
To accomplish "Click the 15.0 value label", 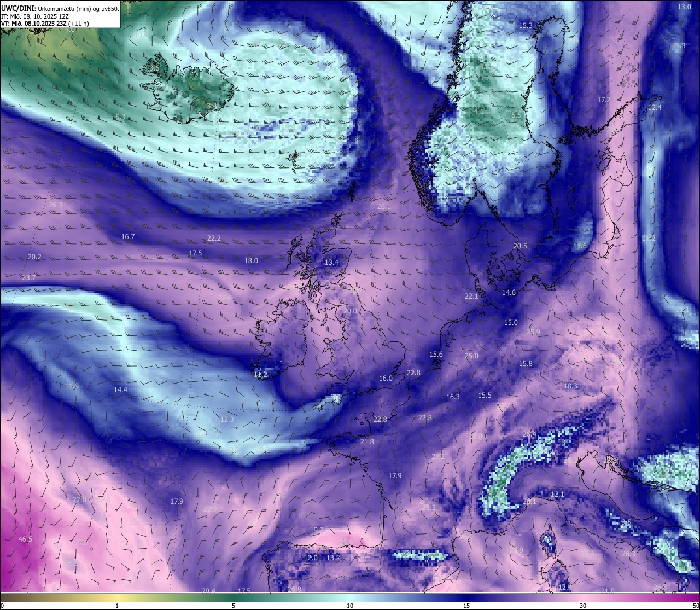I will (x=511, y=323).
